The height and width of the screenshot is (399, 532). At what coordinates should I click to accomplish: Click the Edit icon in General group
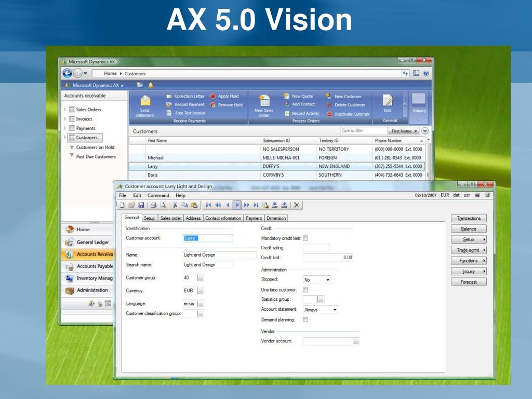(x=388, y=100)
